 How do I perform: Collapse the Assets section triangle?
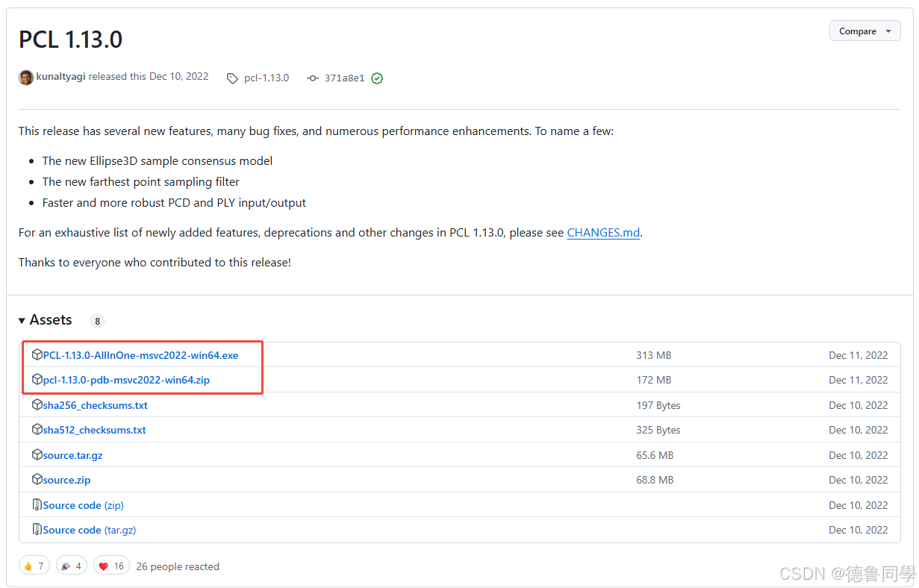(x=22, y=320)
